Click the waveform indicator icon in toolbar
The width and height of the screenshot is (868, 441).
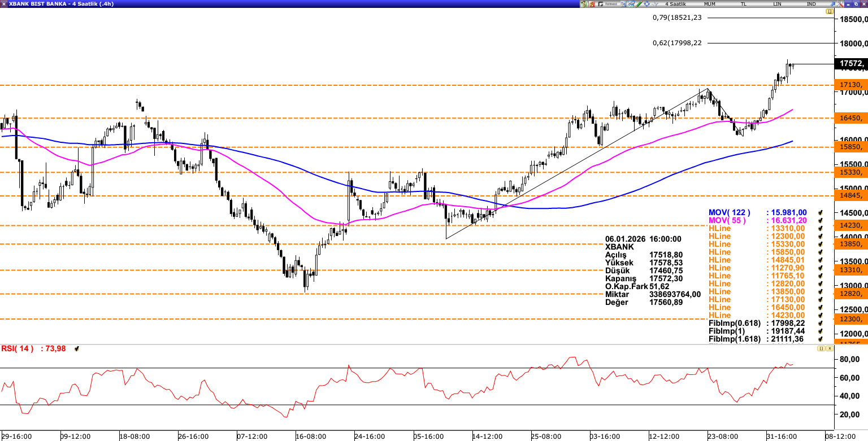[x=655, y=4]
